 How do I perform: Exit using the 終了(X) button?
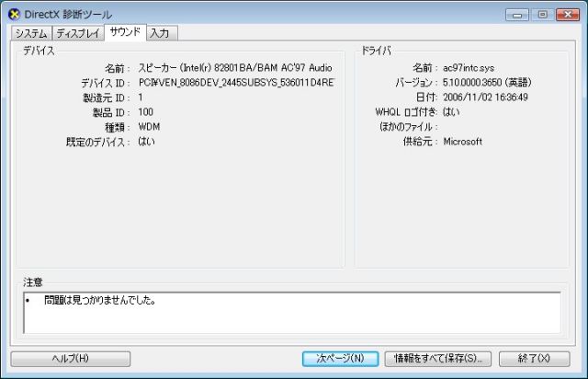tap(533, 358)
